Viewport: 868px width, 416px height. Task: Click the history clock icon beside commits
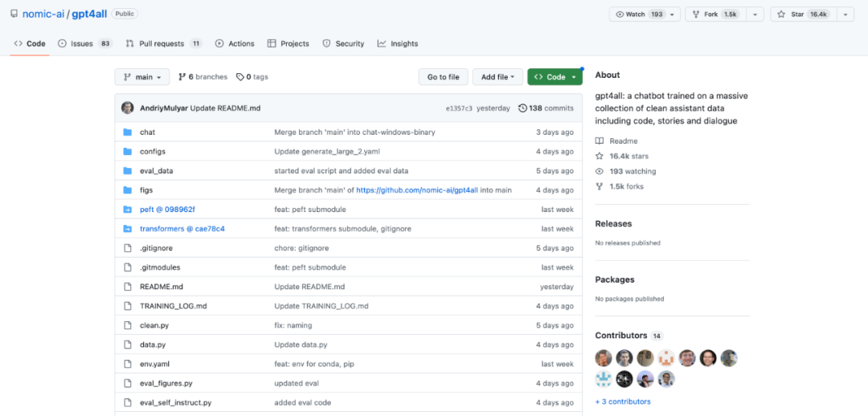522,108
